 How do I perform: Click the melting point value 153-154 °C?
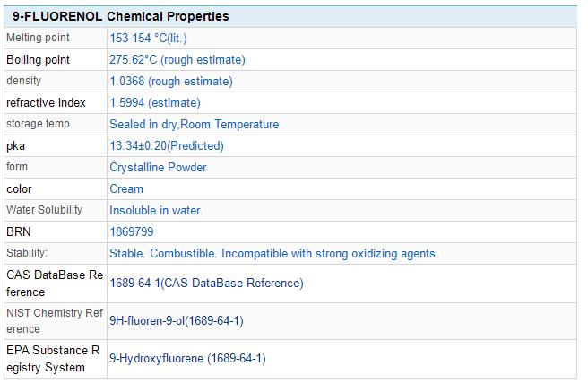pyautogui.click(x=148, y=38)
